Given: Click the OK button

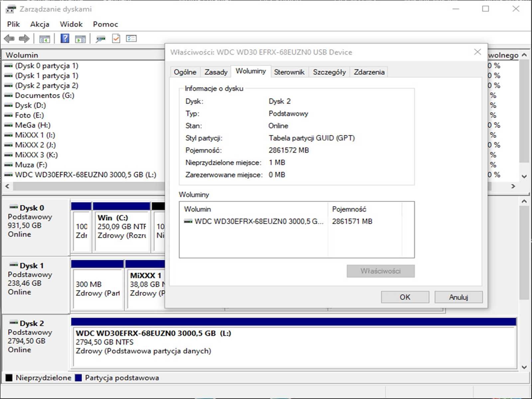Looking at the screenshot, I should tap(405, 297).
